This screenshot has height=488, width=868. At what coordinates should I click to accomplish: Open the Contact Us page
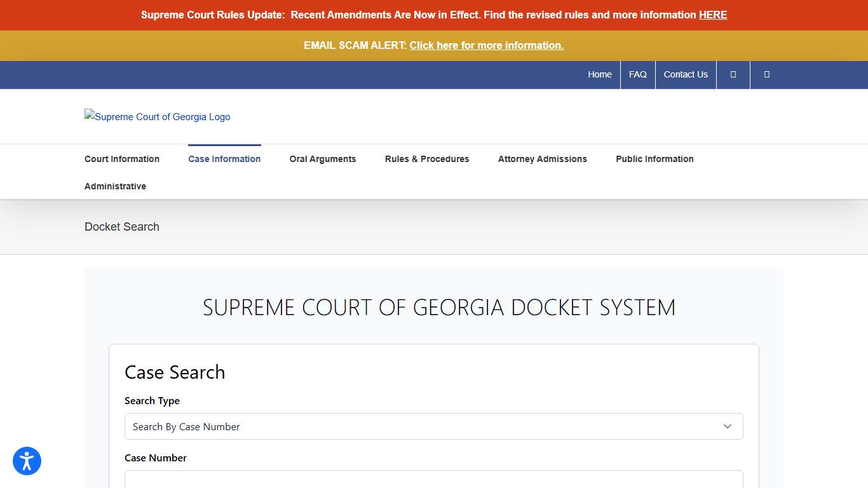pyautogui.click(x=685, y=74)
